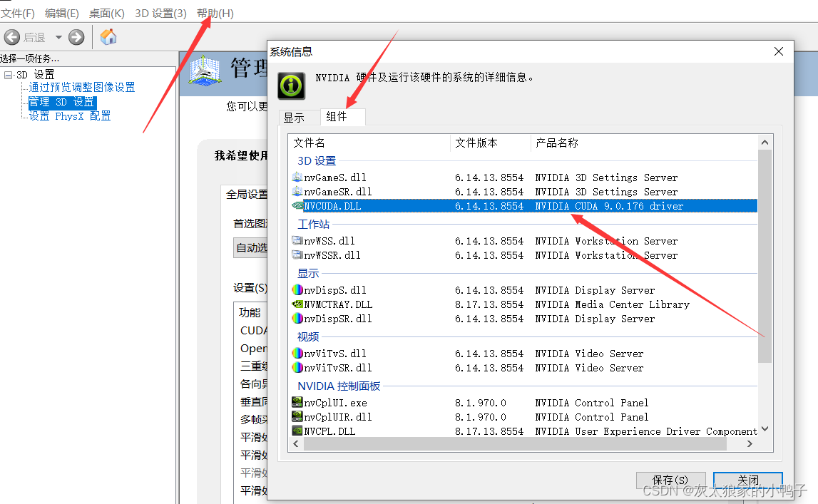Click the 工作站 group header
This screenshot has height=504, width=818.
314,224
